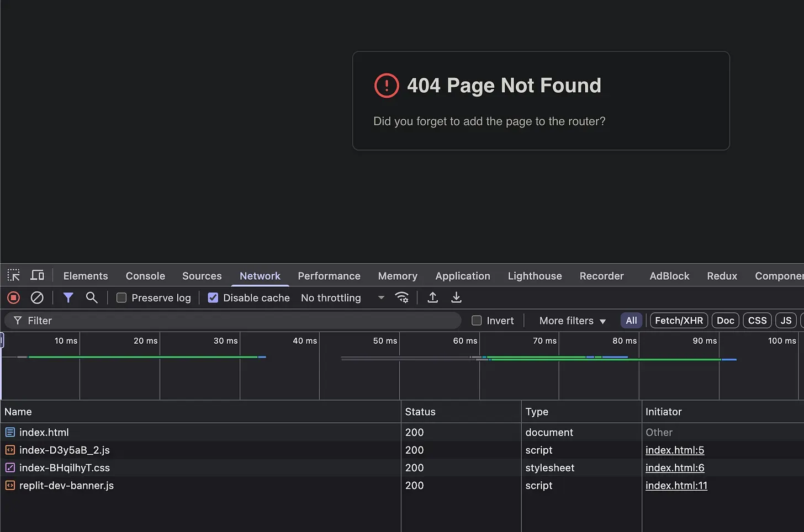The height and width of the screenshot is (532, 804).
Task: Open network search with magnifier icon
Action: (92, 298)
